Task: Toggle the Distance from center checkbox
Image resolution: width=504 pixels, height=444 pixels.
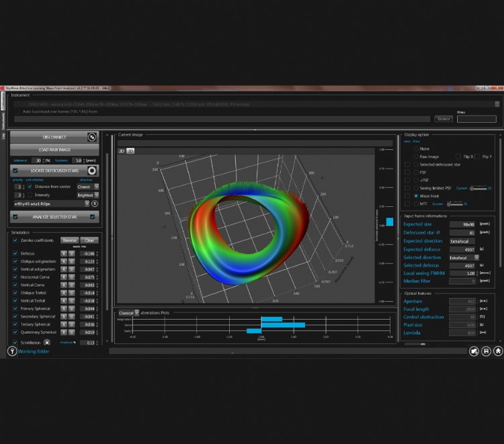Action: click(x=30, y=186)
